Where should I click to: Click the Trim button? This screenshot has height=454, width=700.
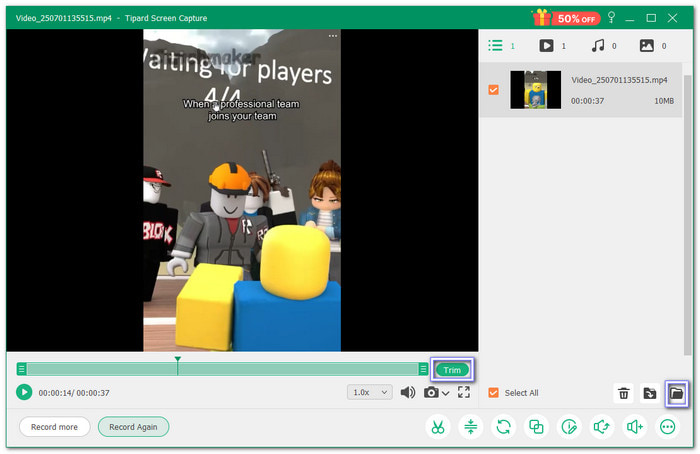pos(452,370)
